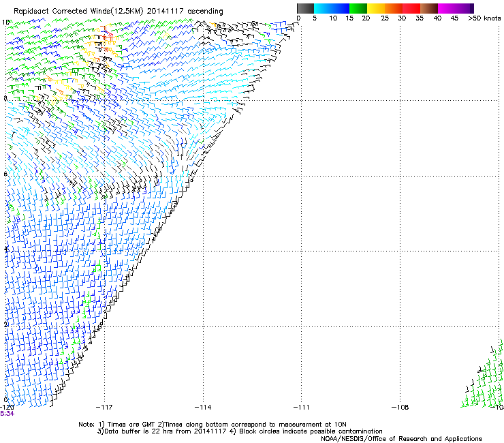Click the '>50 knots' legend label
The height and width of the screenshot is (443, 504).
pyautogui.click(x=484, y=18)
